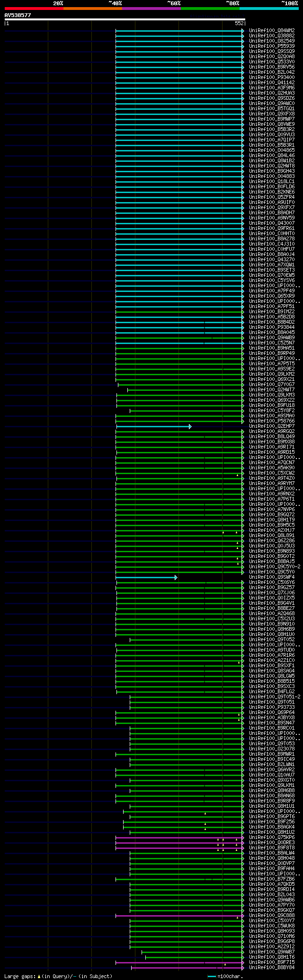303x980 pixels.
Task: Click the short cyan alignment bar for Q9SWF4
Action: (x=147, y=577)
